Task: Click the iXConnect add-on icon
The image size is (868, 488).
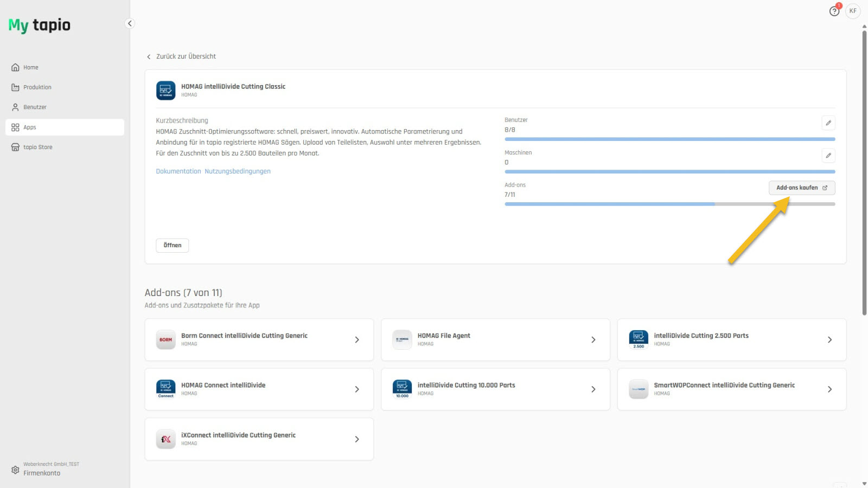Action: tap(166, 439)
